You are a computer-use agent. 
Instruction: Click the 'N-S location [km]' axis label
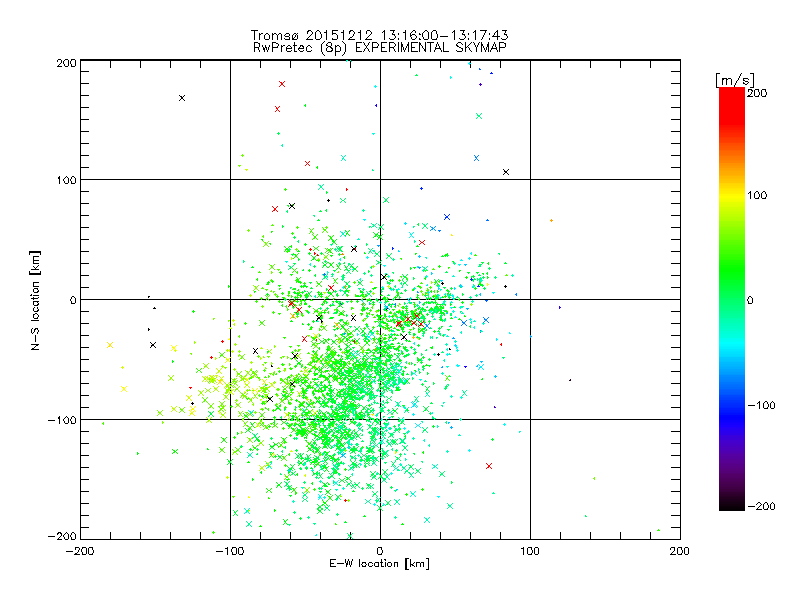(35, 301)
